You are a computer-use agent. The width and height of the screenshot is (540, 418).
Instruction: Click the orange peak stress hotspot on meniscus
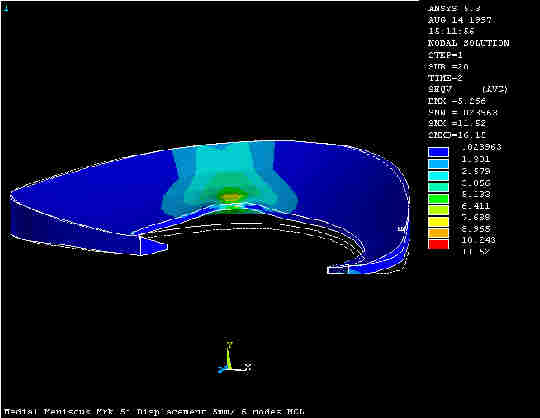point(231,197)
